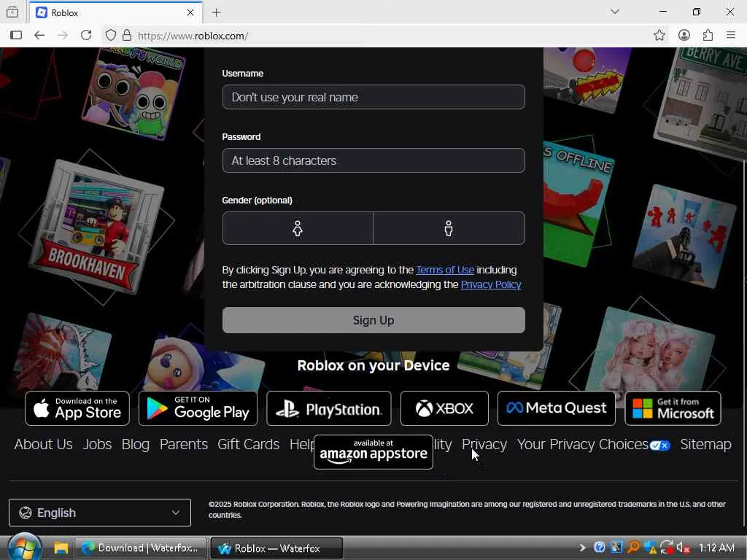Get it from Microsoft badge
The image size is (747, 560).
tap(673, 408)
